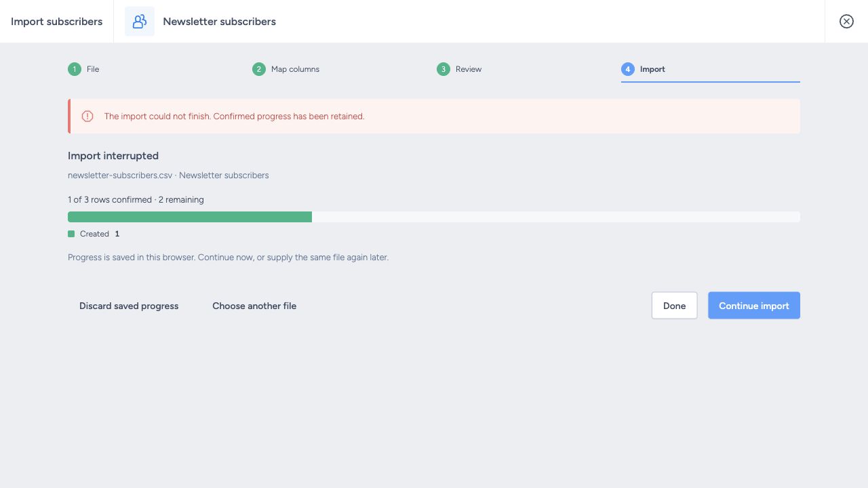Viewport: 868px width, 488px height.
Task: Click the green import progress bar
Action: (x=190, y=217)
